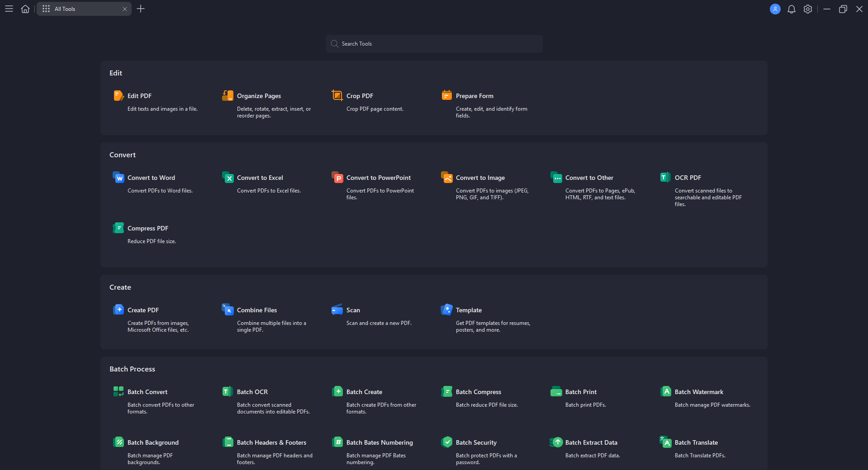This screenshot has width=868, height=470.
Task: Click the "Edit texts and images in a file." text
Action: tap(162, 109)
